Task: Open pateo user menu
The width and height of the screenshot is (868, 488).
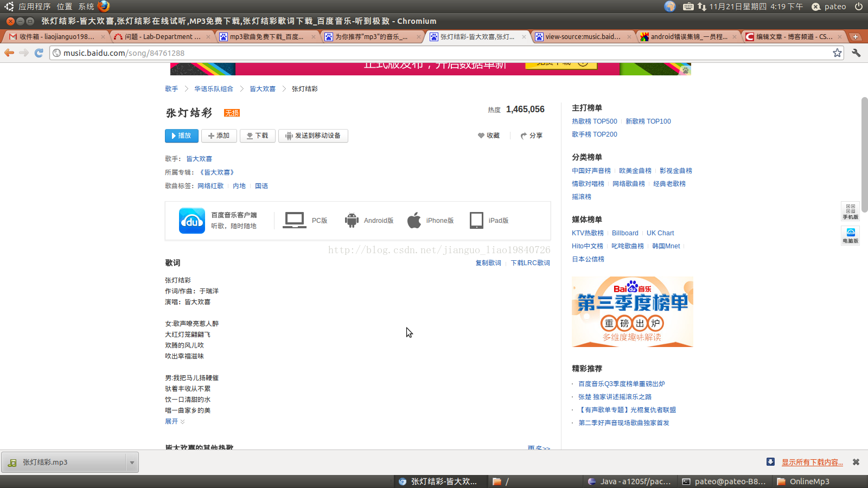Action: 829,7
